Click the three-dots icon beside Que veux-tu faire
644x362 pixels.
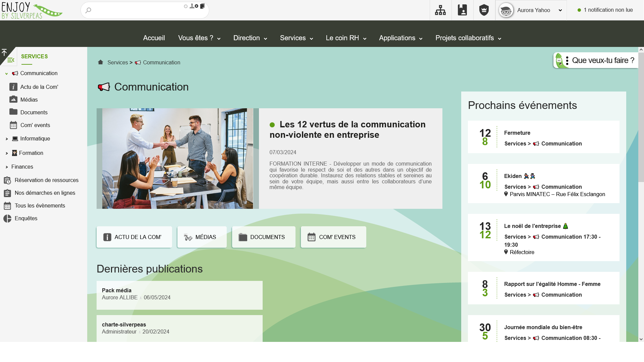567,61
